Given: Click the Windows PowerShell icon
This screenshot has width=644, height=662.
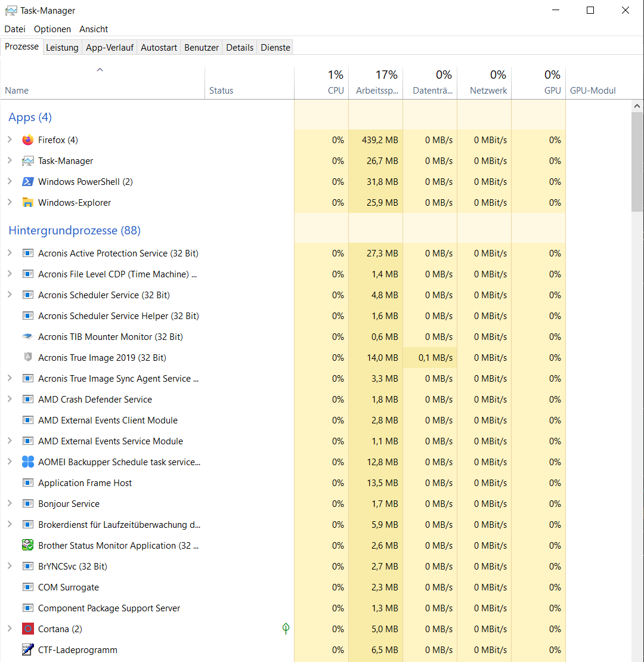Looking at the screenshot, I should point(28,181).
